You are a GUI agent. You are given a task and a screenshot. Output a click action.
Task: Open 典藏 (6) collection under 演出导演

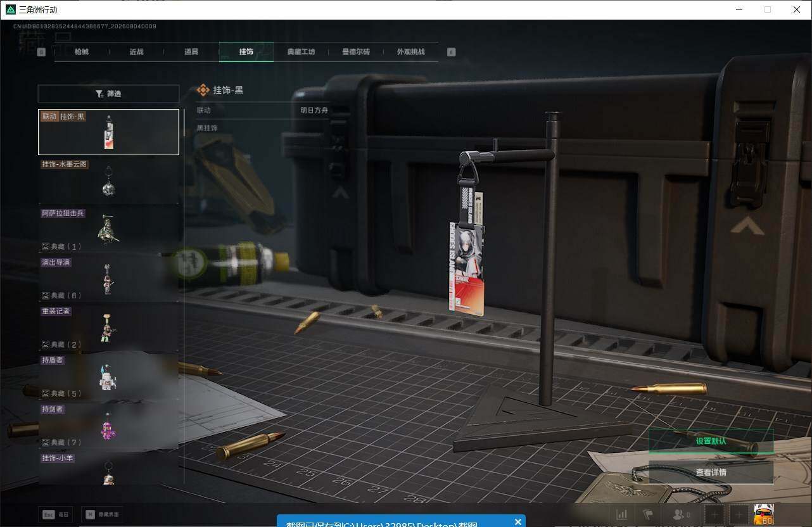61,295
